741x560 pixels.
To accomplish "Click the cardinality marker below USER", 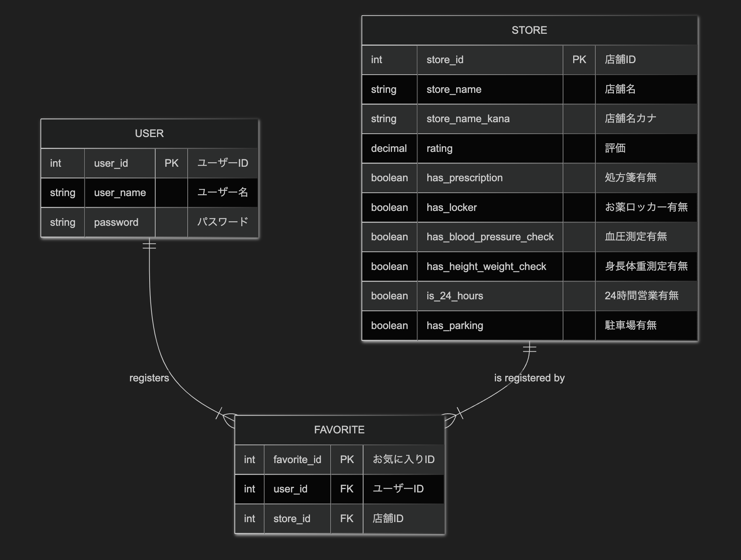I will 149,245.
